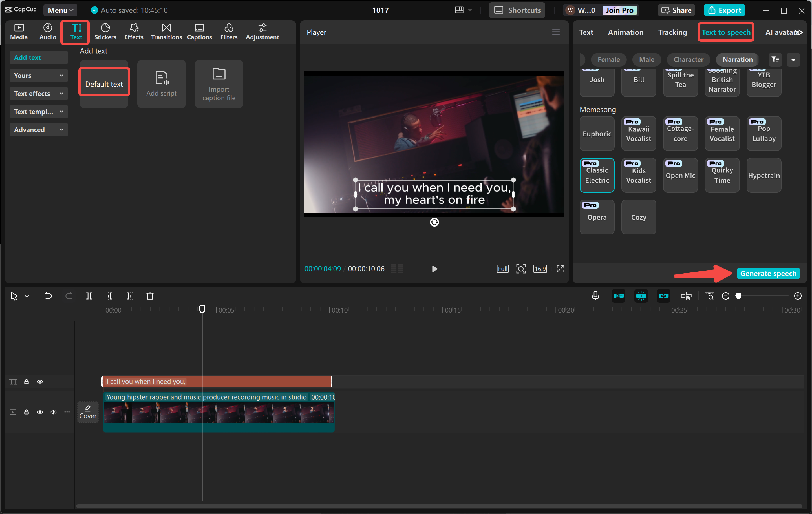Open the Stickers panel
Image resolution: width=812 pixels, height=514 pixels.
click(105, 32)
